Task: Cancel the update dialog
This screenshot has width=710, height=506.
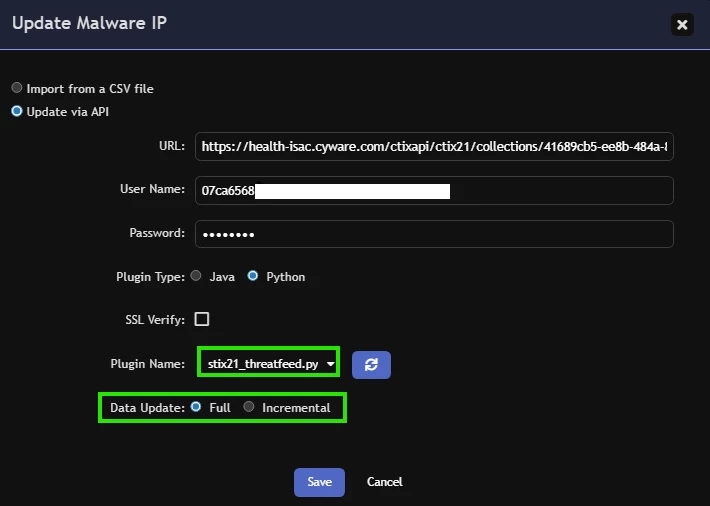Action: (x=384, y=482)
